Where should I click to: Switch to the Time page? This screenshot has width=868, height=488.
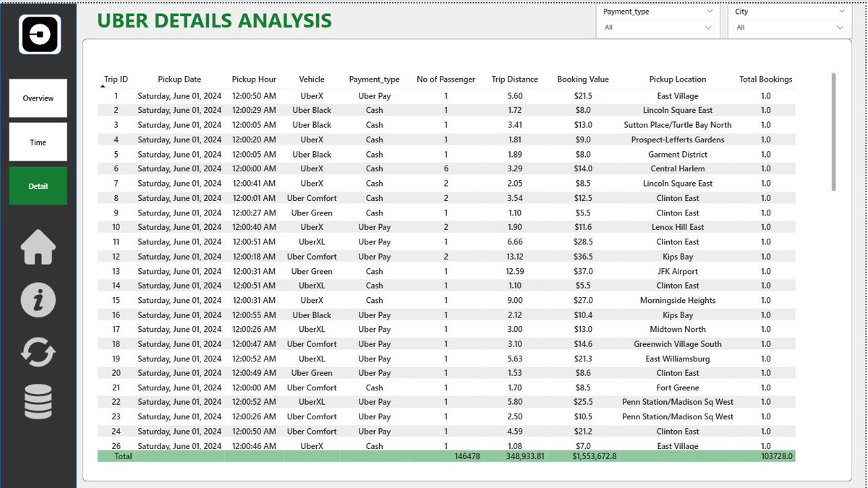pyautogui.click(x=38, y=142)
